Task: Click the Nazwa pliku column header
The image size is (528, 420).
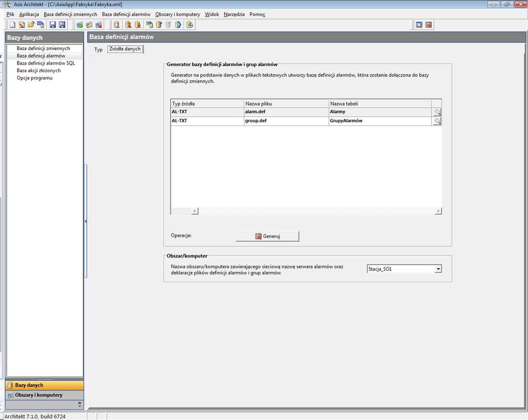Action: pos(287,104)
